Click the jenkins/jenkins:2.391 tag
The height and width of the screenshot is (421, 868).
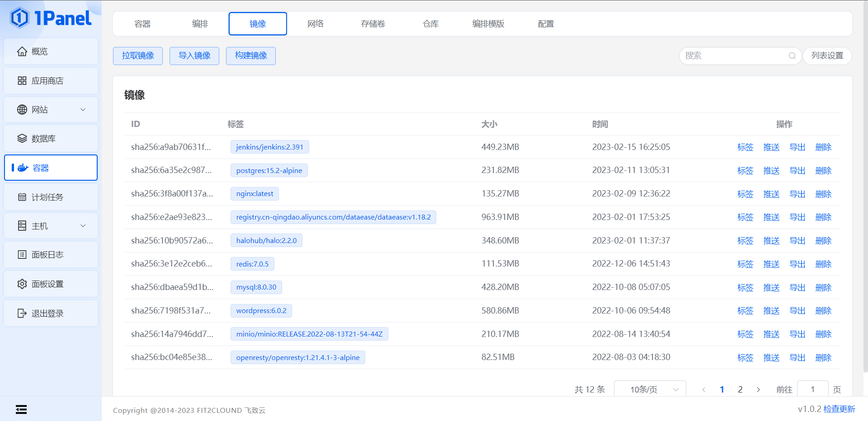click(270, 147)
